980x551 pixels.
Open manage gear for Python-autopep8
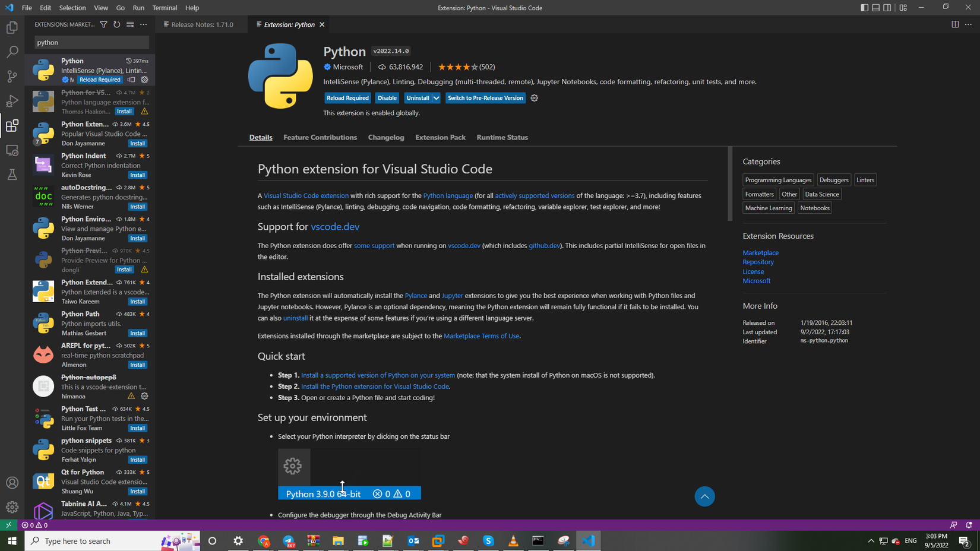pyautogui.click(x=144, y=396)
